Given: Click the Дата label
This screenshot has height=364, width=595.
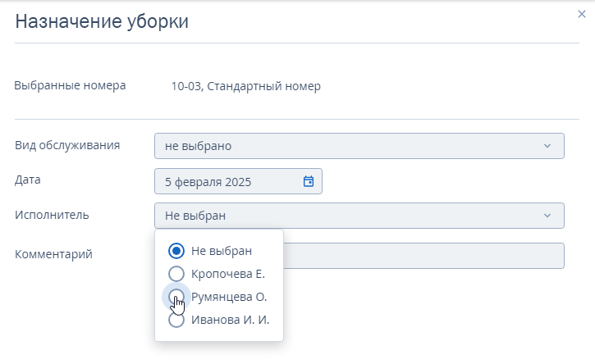Looking at the screenshot, I should (28, 180).
